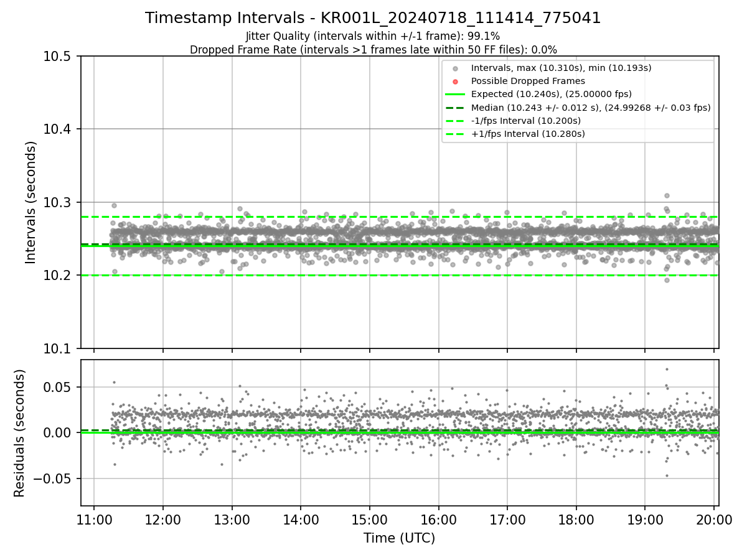The height and width of the screenshot is (560, 747).
Task: Click the gray dot marker for Intervals in legend
Action: pyautogui.click(x=455, y=68)
